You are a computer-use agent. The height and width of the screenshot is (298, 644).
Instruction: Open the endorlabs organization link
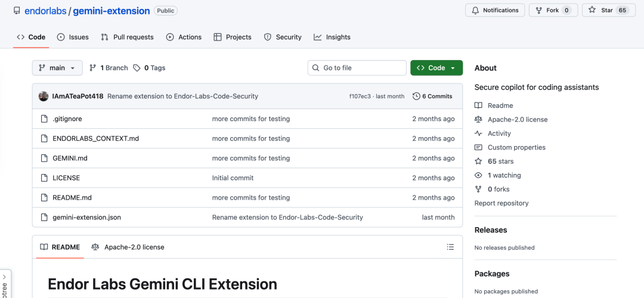tap(46, 11)
